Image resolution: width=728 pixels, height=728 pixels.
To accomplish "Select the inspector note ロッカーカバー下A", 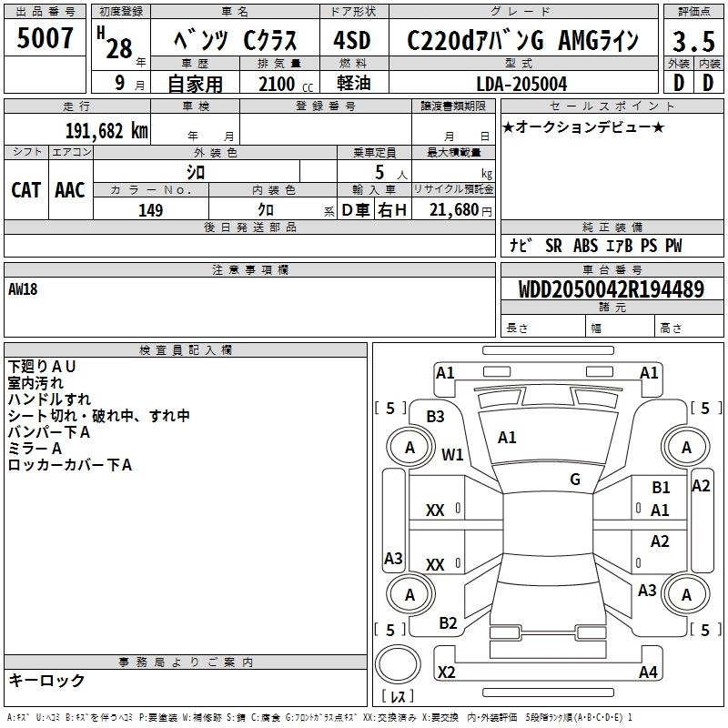I will 70,464.
